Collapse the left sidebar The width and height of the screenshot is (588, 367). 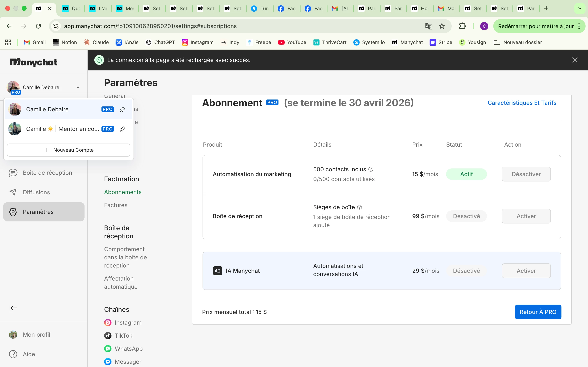tap(13, 308)
